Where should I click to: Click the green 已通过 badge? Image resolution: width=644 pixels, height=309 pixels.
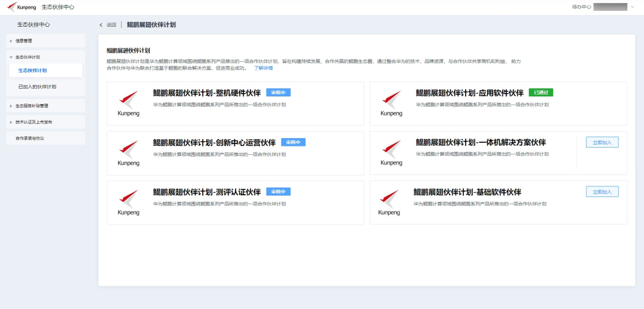pos(541,93)
